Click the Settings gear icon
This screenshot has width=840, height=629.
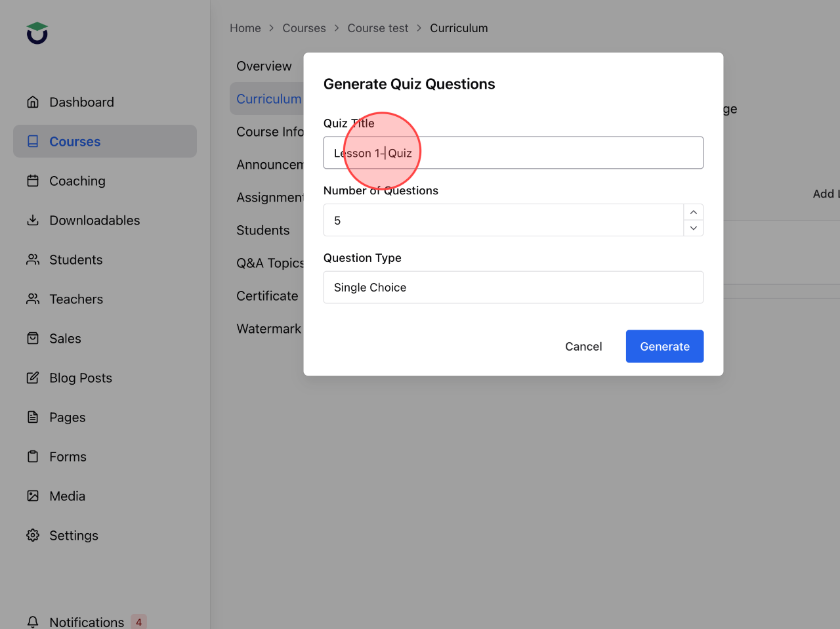coord(33,535)
